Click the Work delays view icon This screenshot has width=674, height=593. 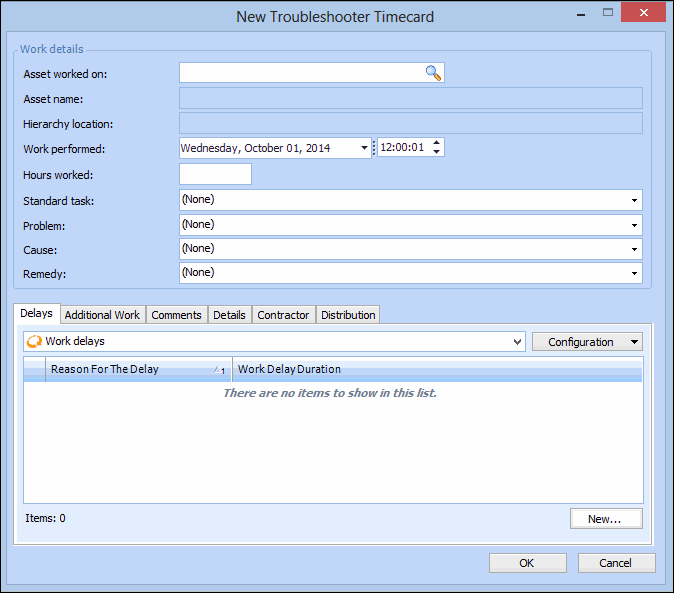(34, 342)
